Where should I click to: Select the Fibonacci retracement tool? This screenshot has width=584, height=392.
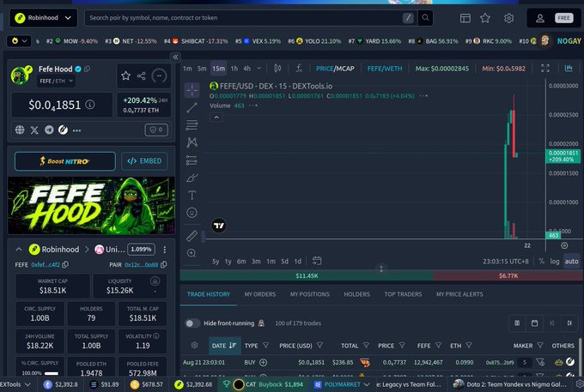[192, 125]
